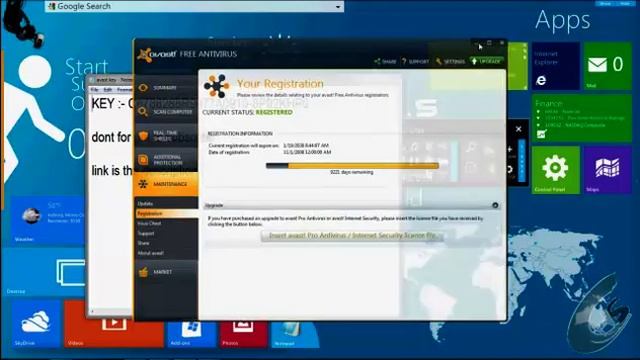Viewport: 640px width, 360px height.
Task: Open the Photos tile
Action: click(x=244, y=334)
